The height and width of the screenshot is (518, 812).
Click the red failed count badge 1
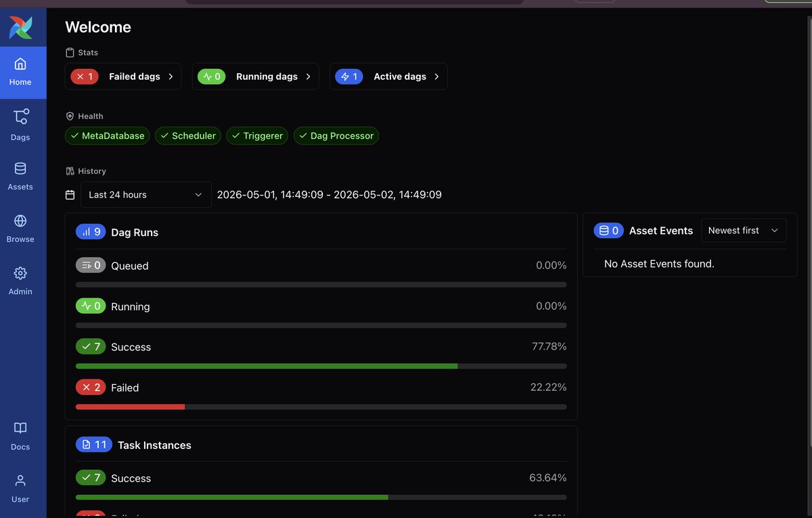(85, 76)
